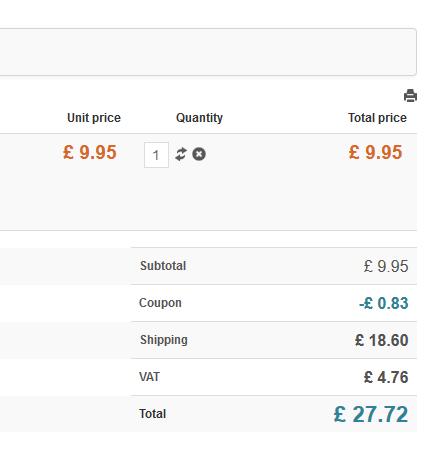
Task: Click the coupon discount -£ 0.83
Action: coord(384,303)
